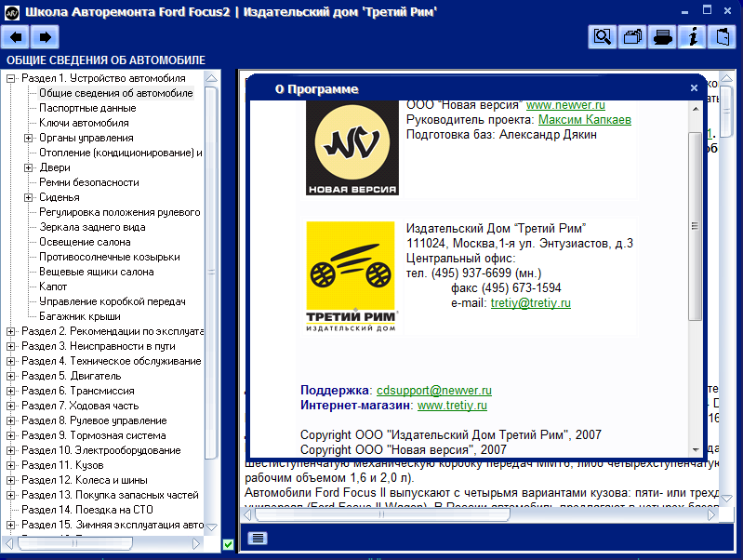Expand Раздел 4. Техническое обслуживание
Screen dimensions: 743x560
tap(10, 361)
